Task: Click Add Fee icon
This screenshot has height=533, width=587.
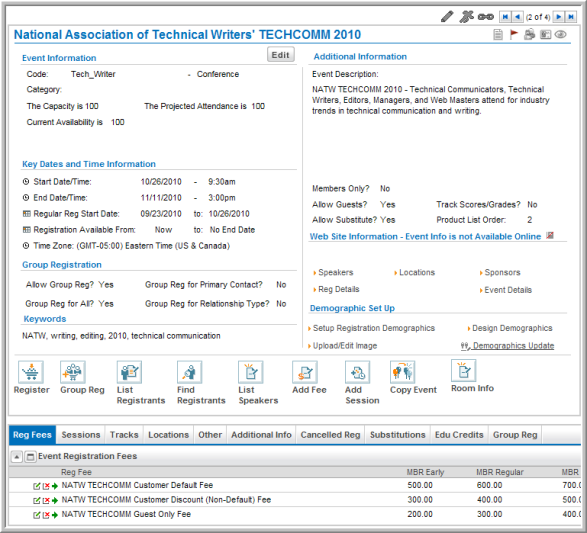Action: coord(305,372)
